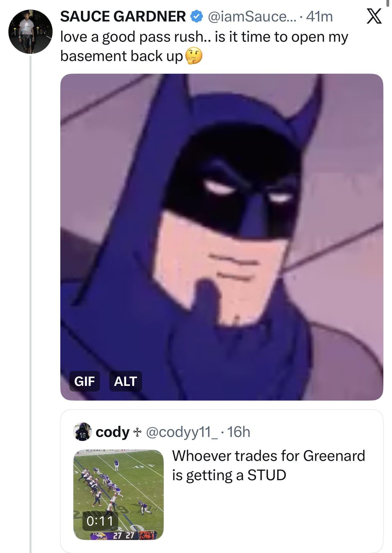392x553 pixels.
Task: Click the scoreboard overlay in video
Action: (x=124, y=535)
